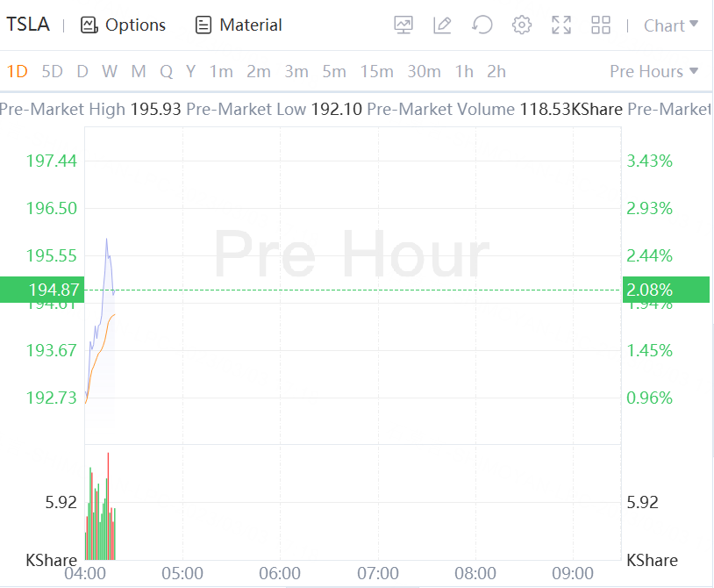Expand the Chart type dropdown
The height and width of the screenshot is (588, 714).
coord(671,25)
